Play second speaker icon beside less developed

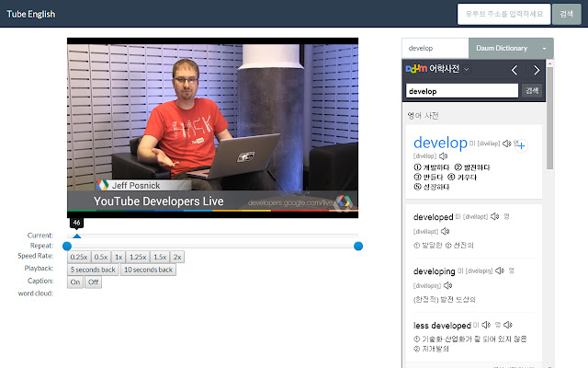click(508, 325)
